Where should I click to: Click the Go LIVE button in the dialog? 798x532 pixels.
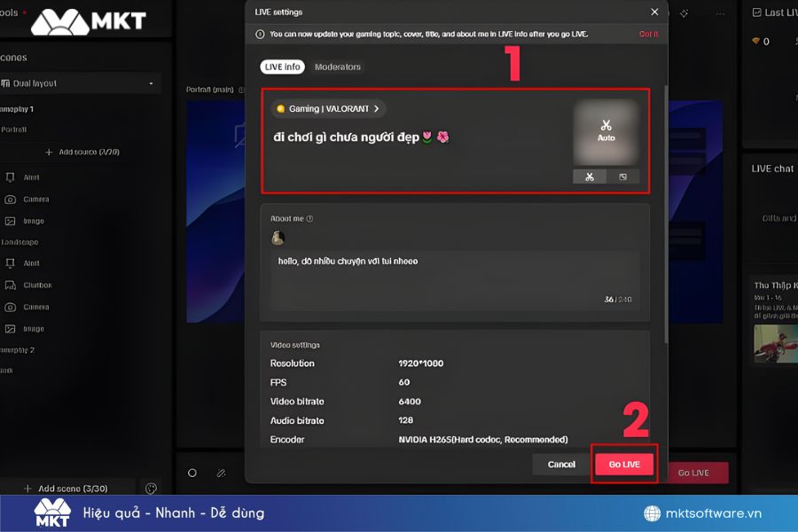click(x=624, y=464)
